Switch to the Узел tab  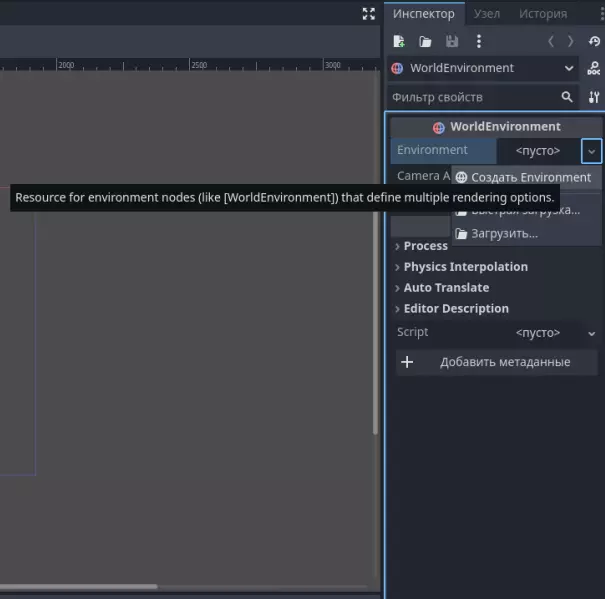[487, 14]
